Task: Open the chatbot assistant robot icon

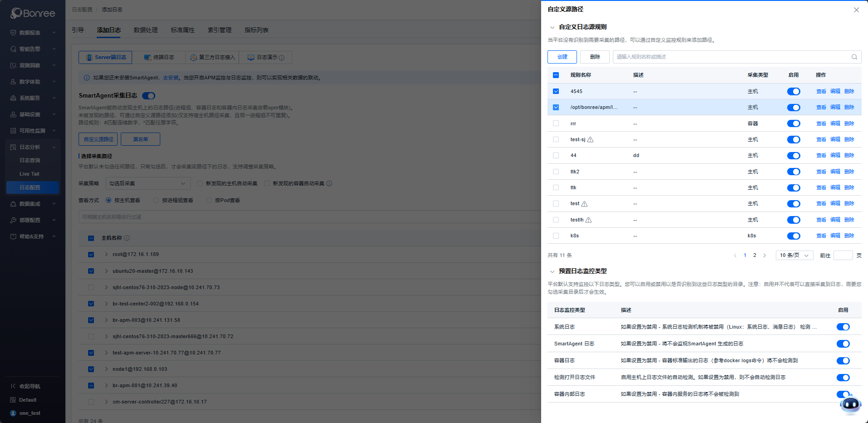Action: pos(850,404)
